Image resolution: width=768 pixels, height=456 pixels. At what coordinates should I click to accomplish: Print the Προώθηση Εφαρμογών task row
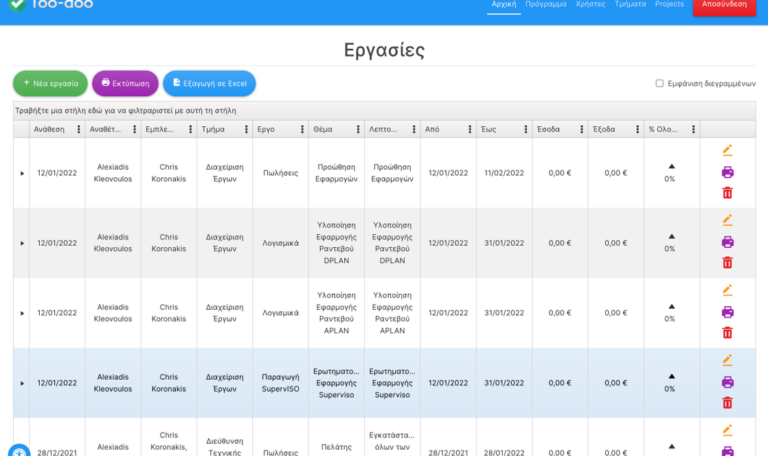coord(727,172)
